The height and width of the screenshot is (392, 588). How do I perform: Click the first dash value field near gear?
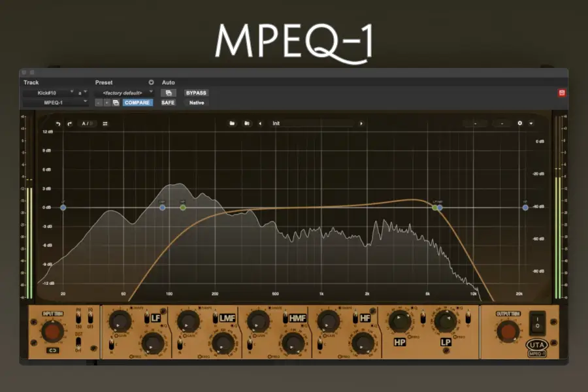(475, 123)
